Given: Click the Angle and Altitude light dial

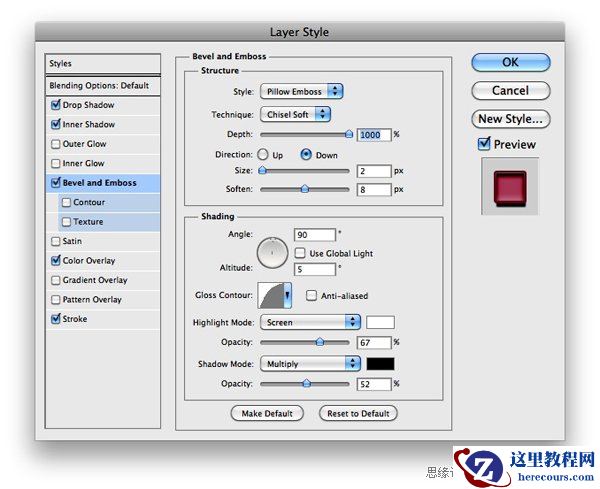Looking at the screenshot, I should pyautogui.click(x=272, y=253).
